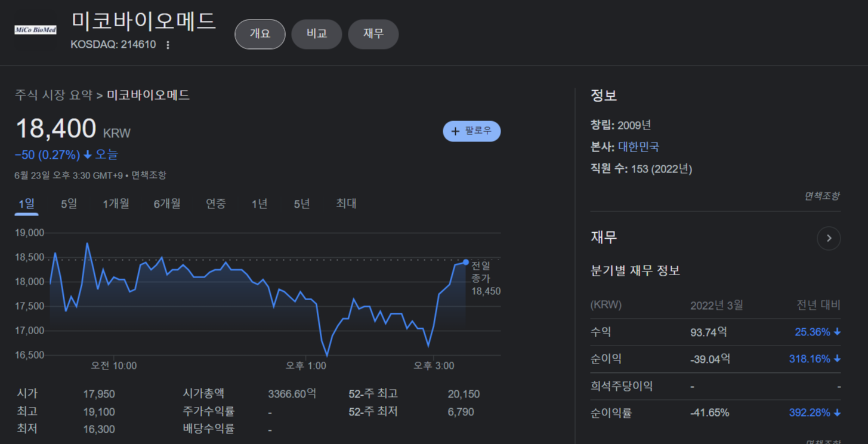Click 주식 시장 요약 breadcrumb

pos(54,95)
